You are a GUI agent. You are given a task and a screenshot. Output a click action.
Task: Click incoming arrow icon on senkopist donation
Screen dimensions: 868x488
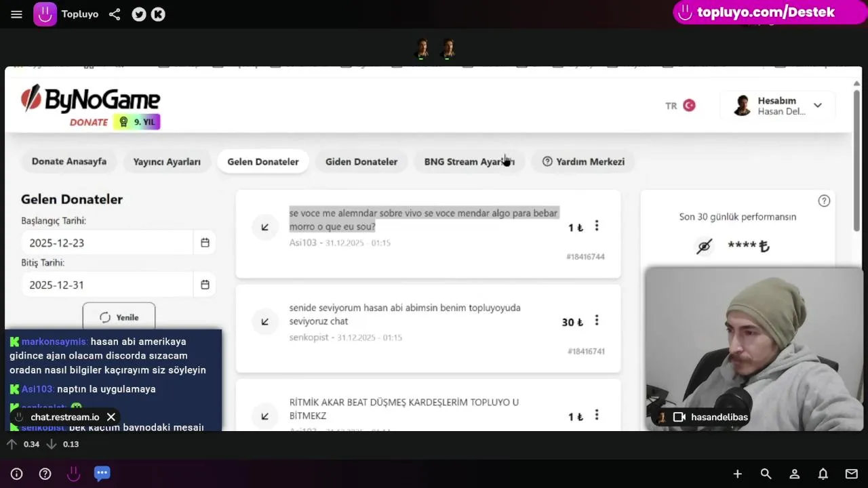pyautogui.click(x=265, y=322)
